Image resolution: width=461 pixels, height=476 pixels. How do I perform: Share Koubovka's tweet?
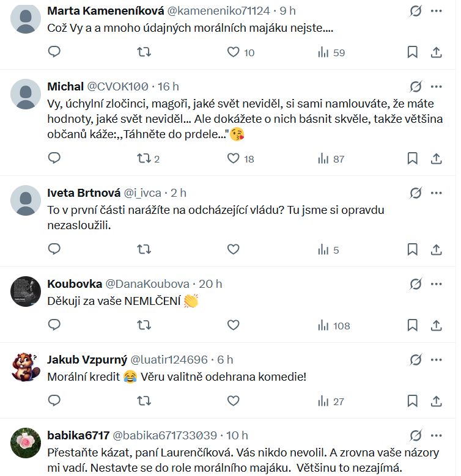click(437, 326)
